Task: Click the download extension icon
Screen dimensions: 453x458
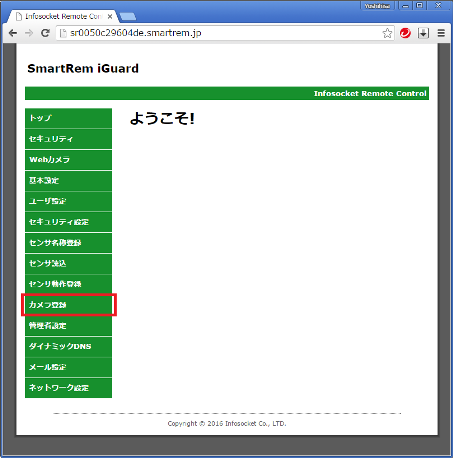Action: click(x=423, y=33)
